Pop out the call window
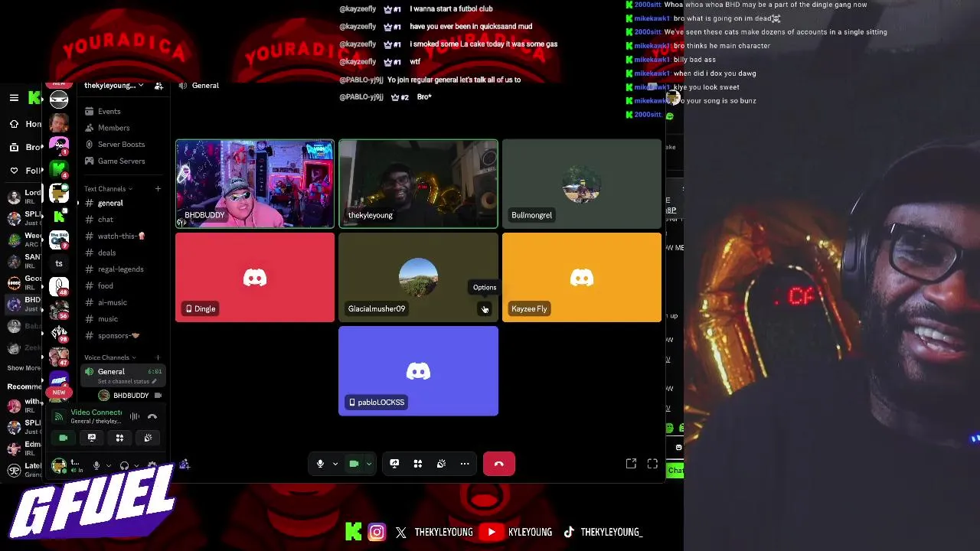Image resolution: width=980 pixels, height=551 pixels. pos(631,464)
